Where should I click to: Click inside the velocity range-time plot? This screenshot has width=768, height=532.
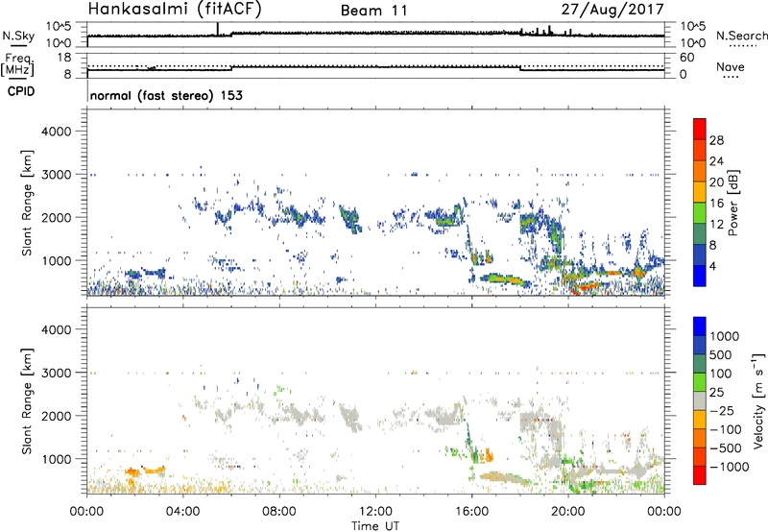375,400
